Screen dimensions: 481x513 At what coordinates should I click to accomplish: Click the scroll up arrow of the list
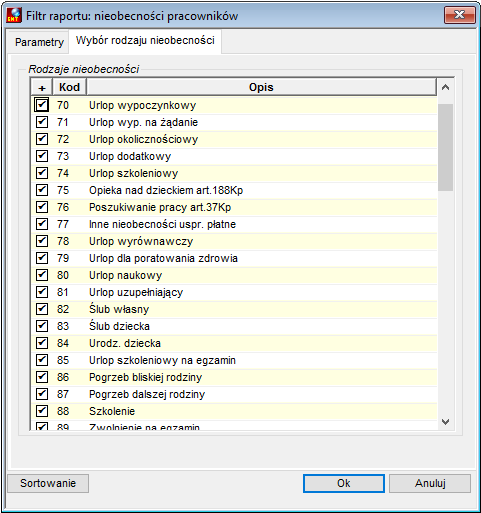[445, 88]
